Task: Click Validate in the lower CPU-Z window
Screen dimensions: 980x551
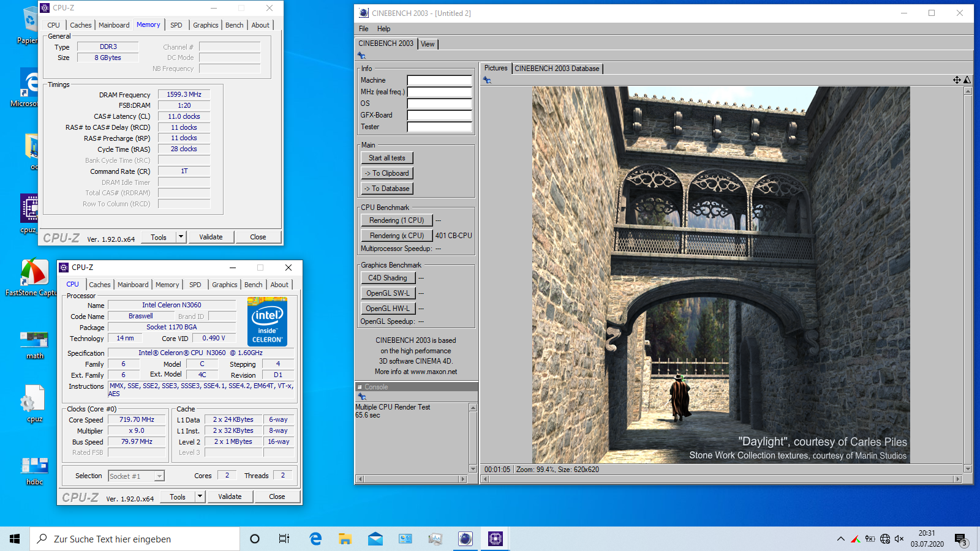Action: coord(230,497)
